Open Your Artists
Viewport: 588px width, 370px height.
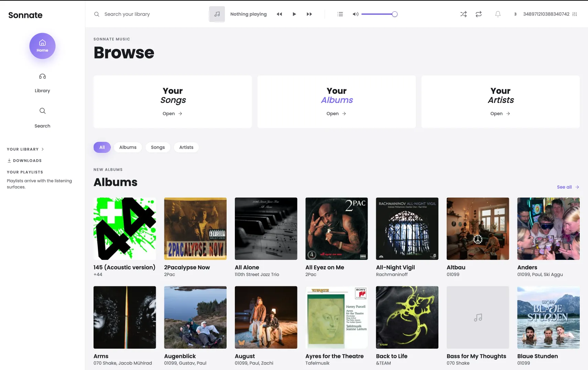(500, 102)
